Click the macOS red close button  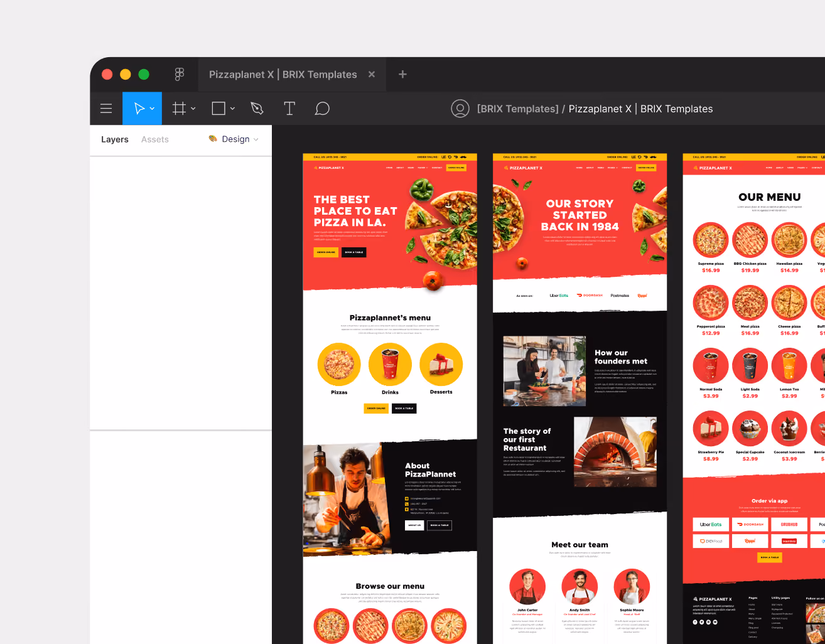pyautogui.click(x=107, y=74)
